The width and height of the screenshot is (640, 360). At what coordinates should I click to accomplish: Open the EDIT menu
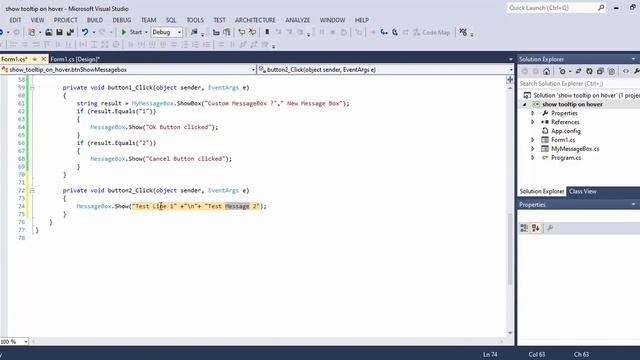(16, 20)
